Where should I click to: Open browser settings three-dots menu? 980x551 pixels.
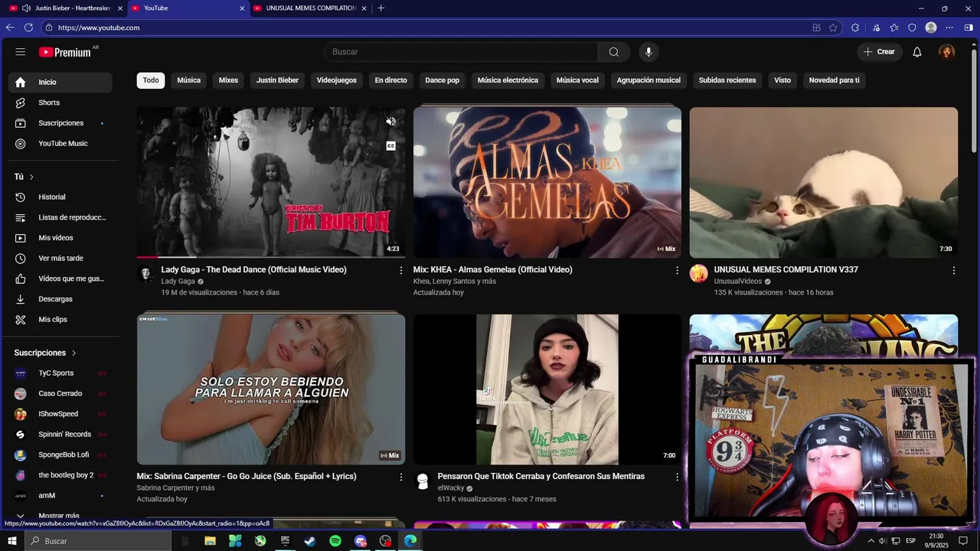click(949, 28)
